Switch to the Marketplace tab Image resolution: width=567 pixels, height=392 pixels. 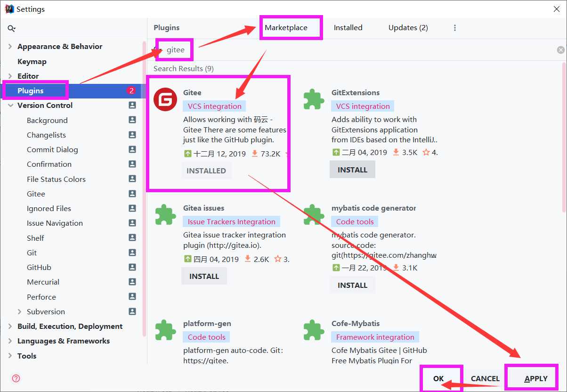click(286, 28)
